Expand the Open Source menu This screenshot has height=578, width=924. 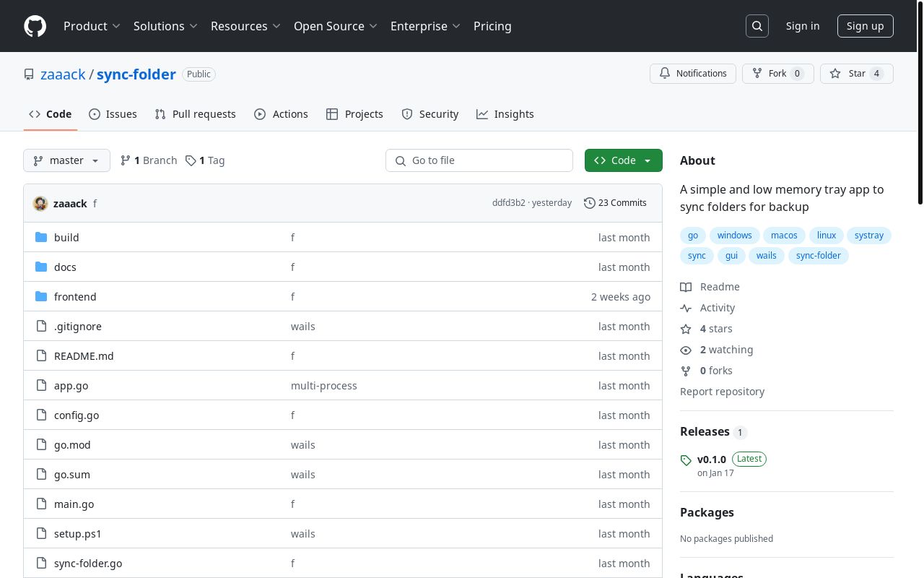pos(335,26)
